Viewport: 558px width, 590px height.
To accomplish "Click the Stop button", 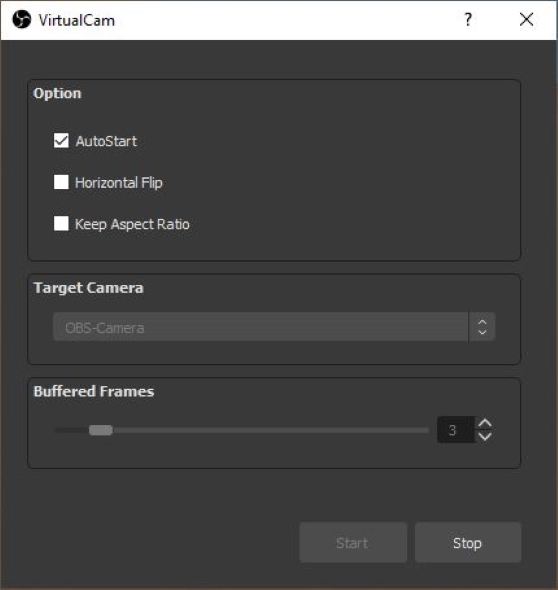I will tap(468, 543).
